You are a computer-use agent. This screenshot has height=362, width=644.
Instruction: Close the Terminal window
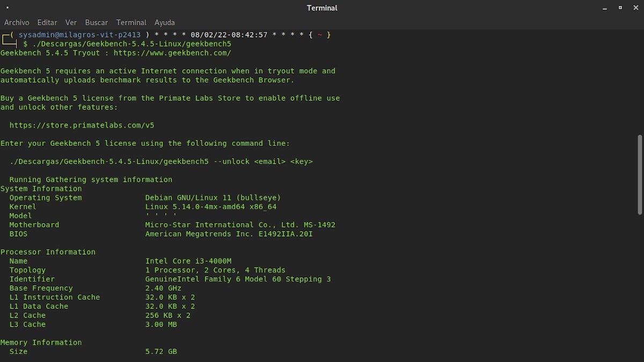tap(635, 8)
